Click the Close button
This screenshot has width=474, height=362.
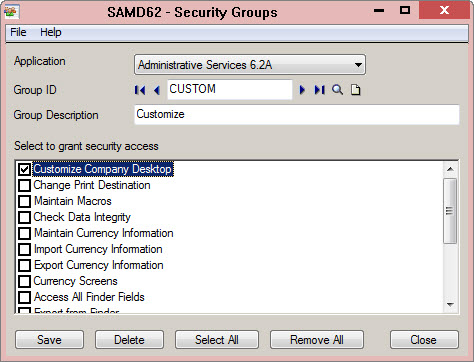tap(424, 340)
